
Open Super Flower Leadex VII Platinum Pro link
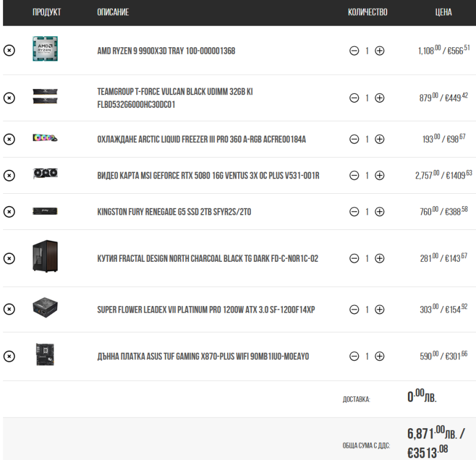(x=206, y=309)
